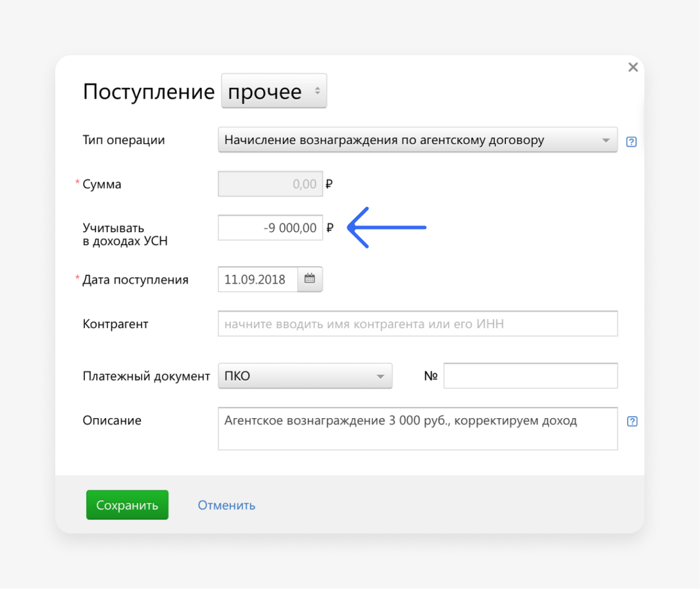Screen dimensions: 700x589
Task: Expand the Тип операции dropdown
Action: click(417, 140)
